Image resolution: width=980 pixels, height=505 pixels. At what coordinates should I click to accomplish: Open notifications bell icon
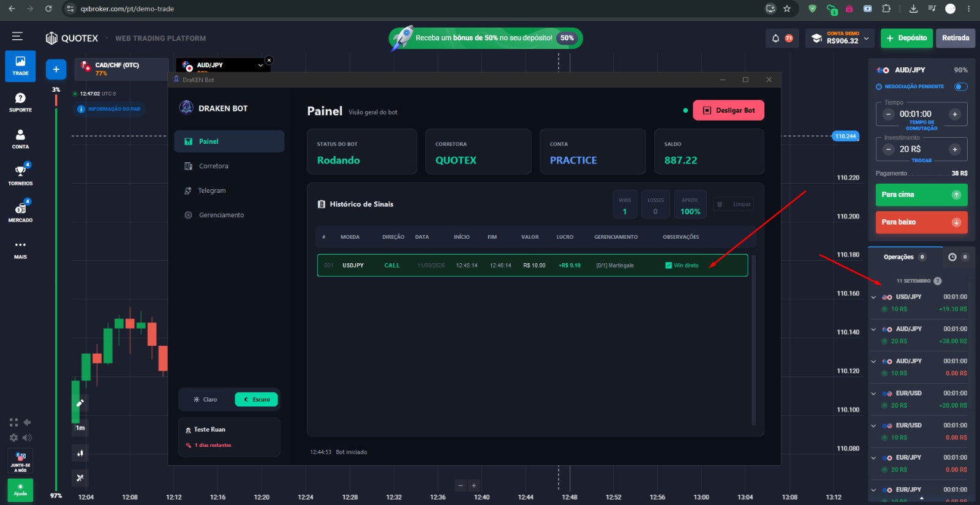[x=775, y=38]
